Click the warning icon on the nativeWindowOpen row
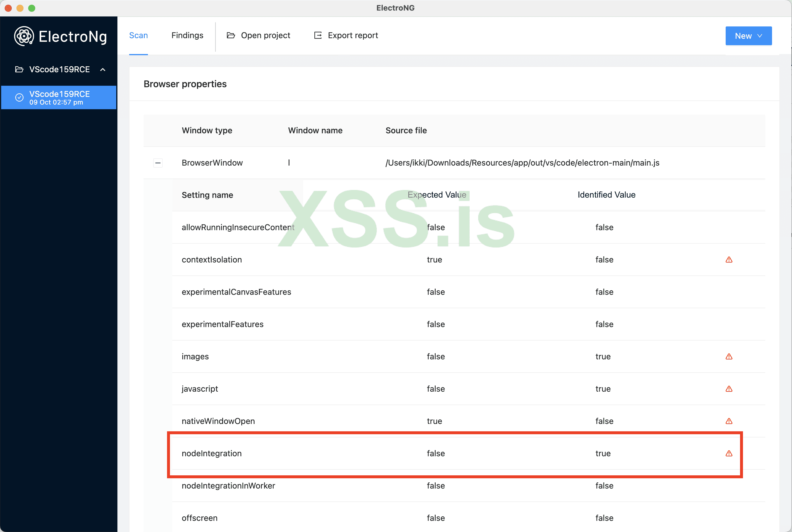This screenshot has width=792, height=532. coord(729,421)
